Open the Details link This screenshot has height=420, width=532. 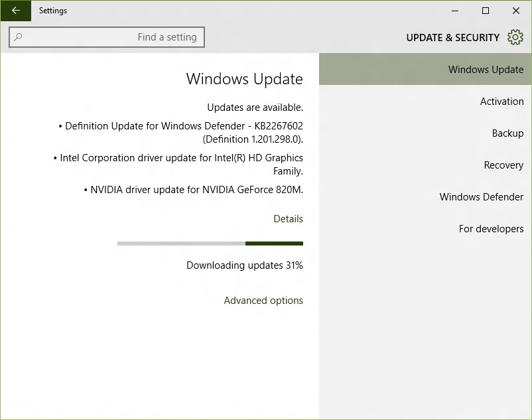point(288,219)
